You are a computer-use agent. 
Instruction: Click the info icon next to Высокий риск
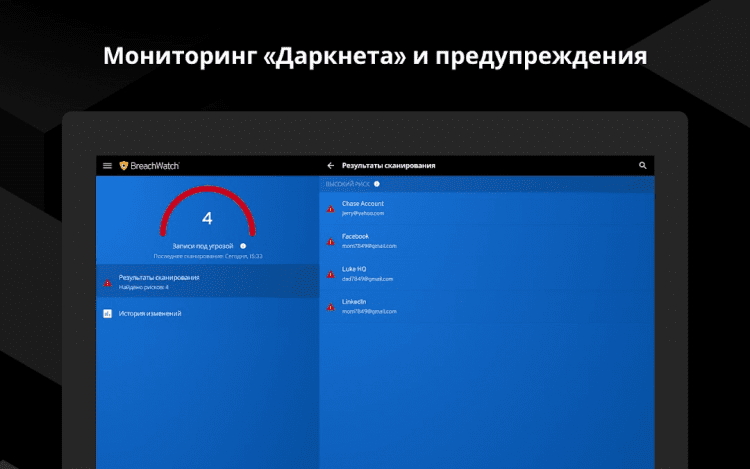(x=377, y=184)
